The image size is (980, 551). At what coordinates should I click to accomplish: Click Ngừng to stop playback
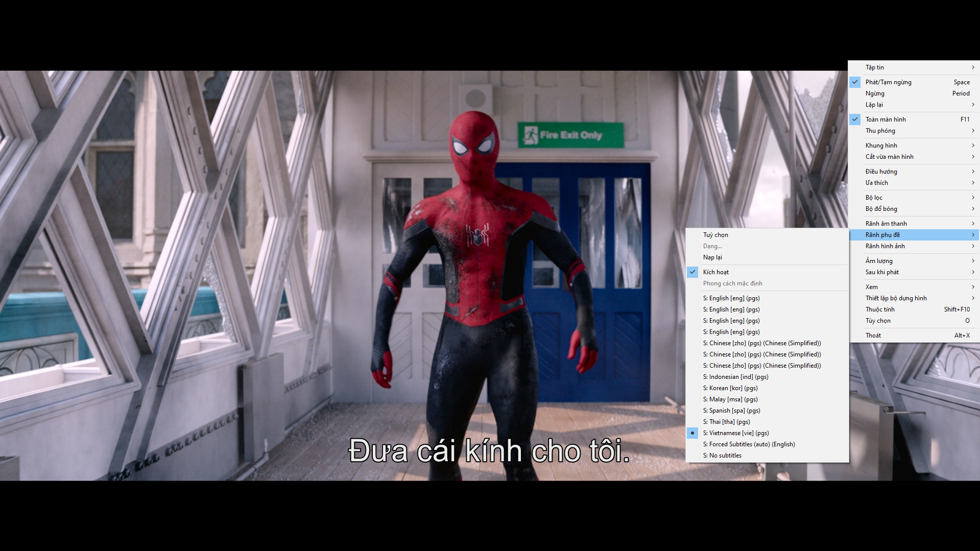point(914,93)
